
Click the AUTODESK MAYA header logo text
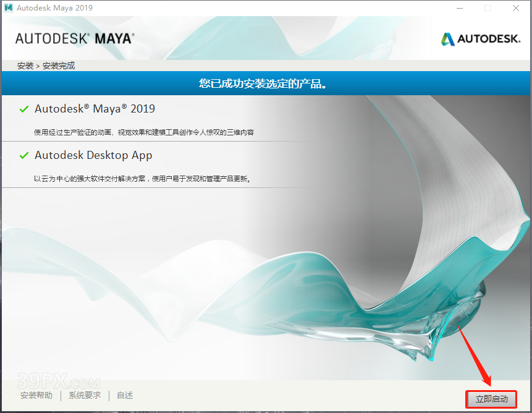[x=75, y=38]
